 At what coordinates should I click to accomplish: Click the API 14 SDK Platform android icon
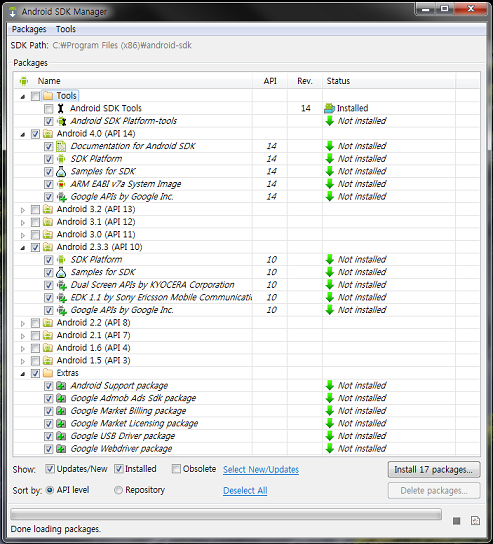tap(61, 159)
